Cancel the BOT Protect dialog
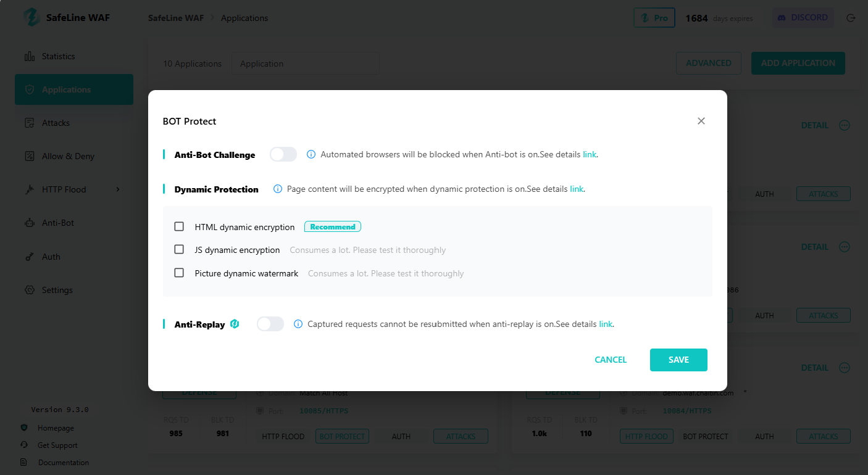The height and width of the screenshot is (475, 868). pos(611,360)
